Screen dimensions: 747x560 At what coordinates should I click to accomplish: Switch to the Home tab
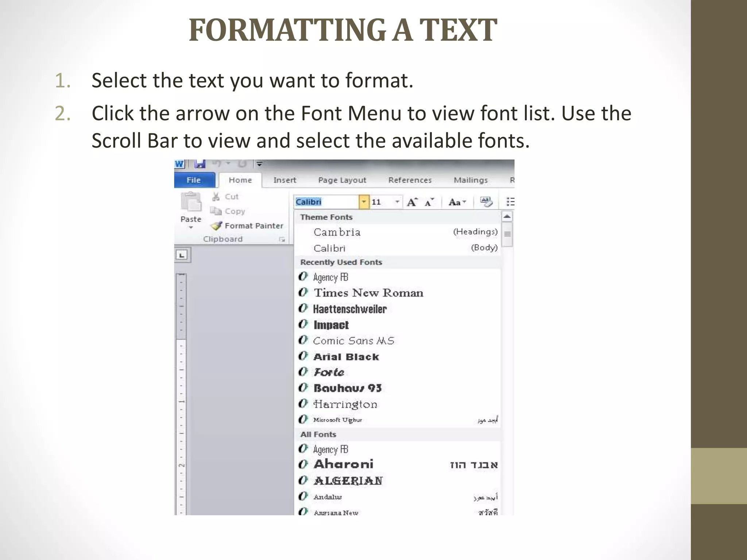tap(240, 180)
